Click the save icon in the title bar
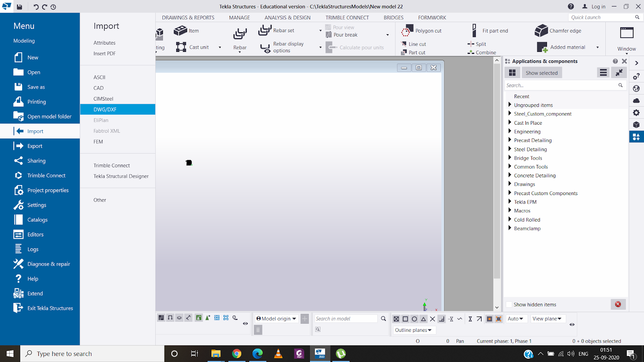Viewport: 644px width, 362px height. click(x=19, y=6)
